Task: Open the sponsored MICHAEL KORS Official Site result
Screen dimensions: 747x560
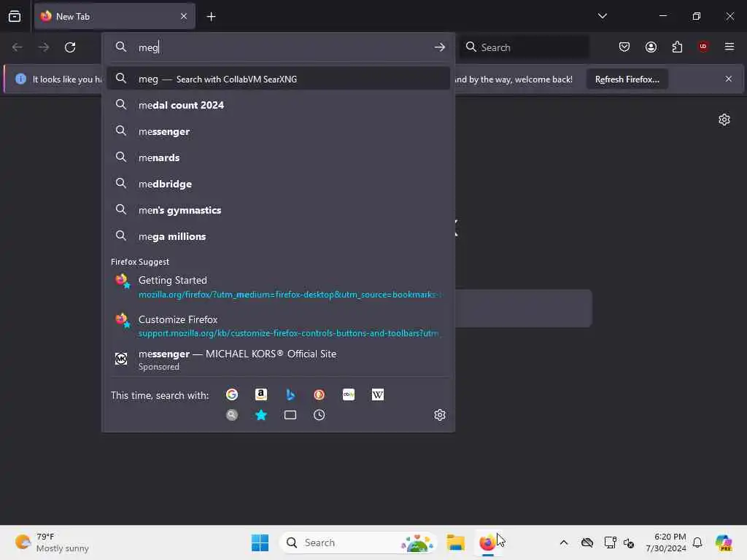Action: 278,359
